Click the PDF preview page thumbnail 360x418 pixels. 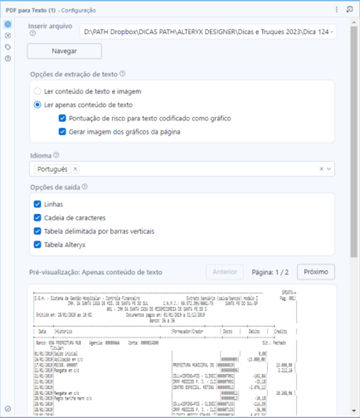(x=182, y=350)
